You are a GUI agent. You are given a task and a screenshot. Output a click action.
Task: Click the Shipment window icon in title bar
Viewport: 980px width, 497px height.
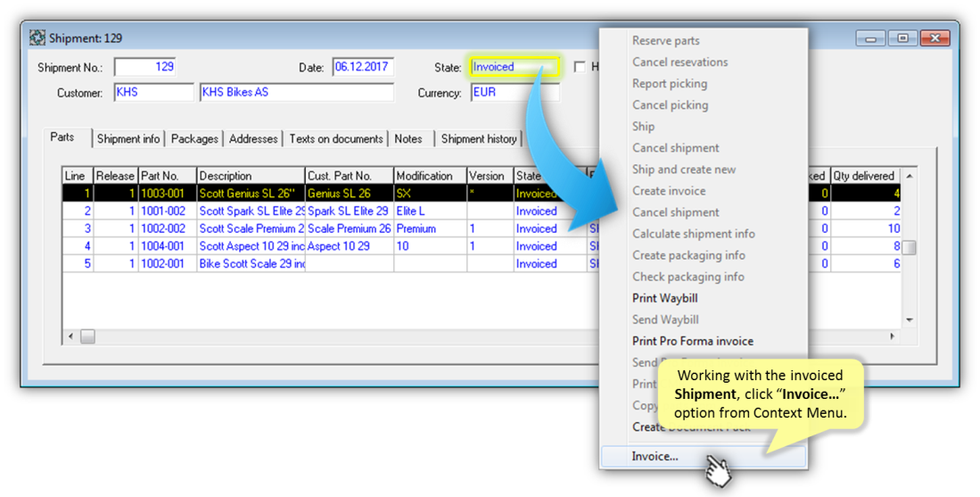[x=37, y=38]
